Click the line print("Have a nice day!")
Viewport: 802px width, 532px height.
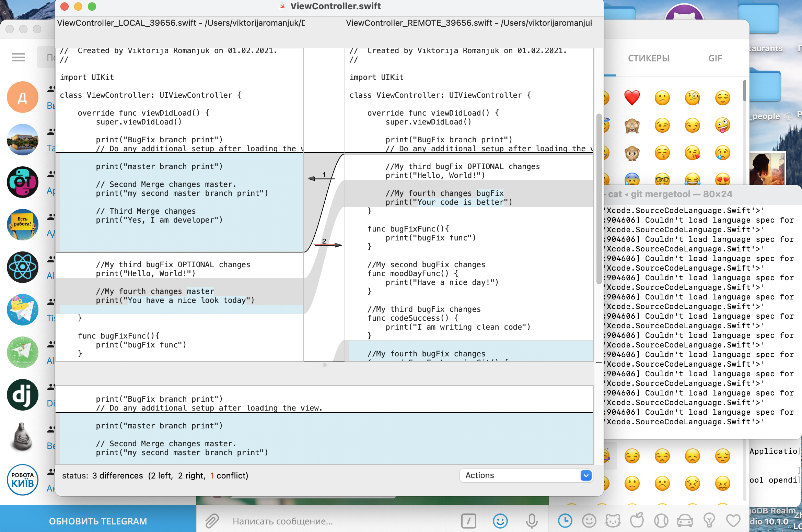click(442, 282)
